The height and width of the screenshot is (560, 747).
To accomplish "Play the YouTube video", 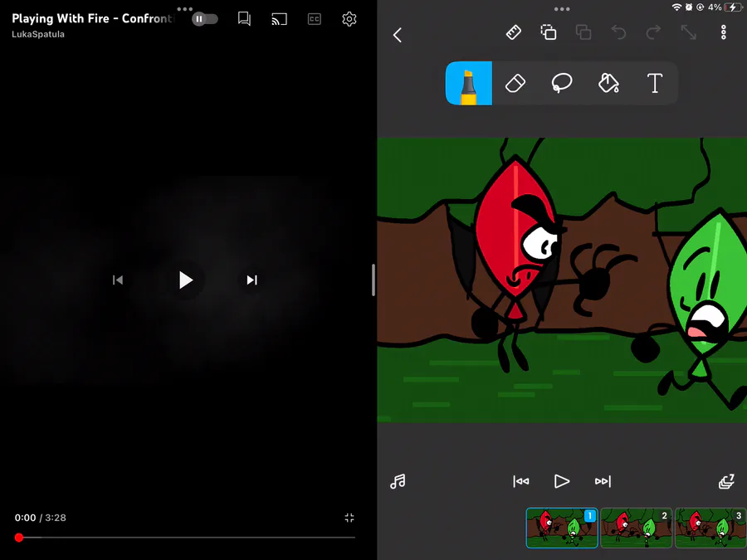I will point(185,280).
